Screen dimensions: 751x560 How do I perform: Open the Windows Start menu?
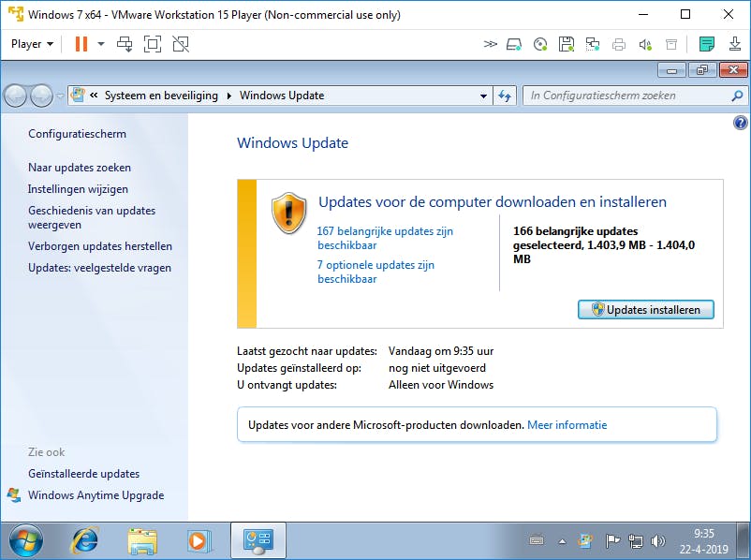click(x=25, y=541)
